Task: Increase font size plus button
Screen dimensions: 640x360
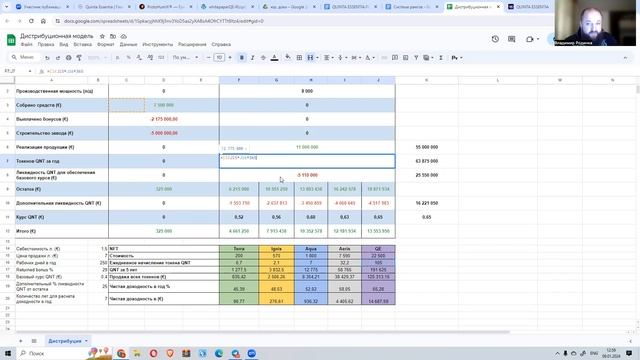Action: (230, 58)
